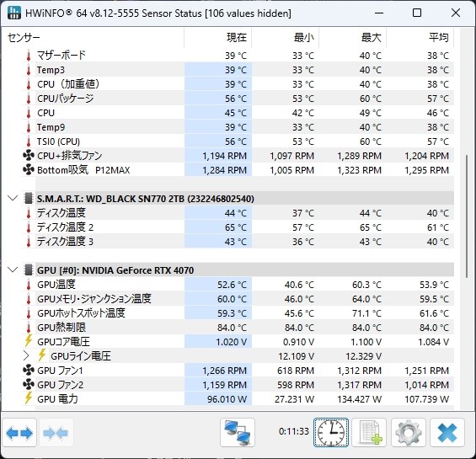This screenshot has height=459, width=476.
Task: Click the title bar text HWiNFO Sensor Status
Action: pos(158,13)
